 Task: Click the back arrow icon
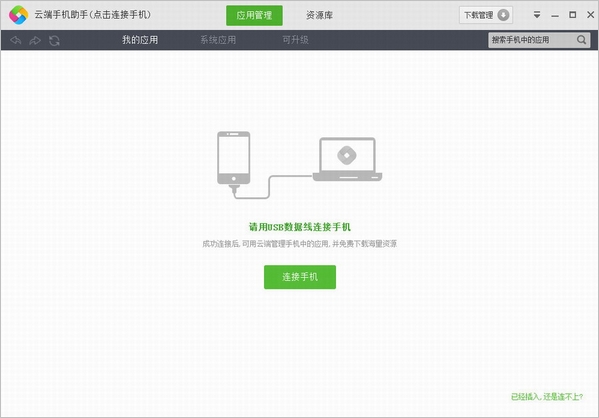pos(16,40)
